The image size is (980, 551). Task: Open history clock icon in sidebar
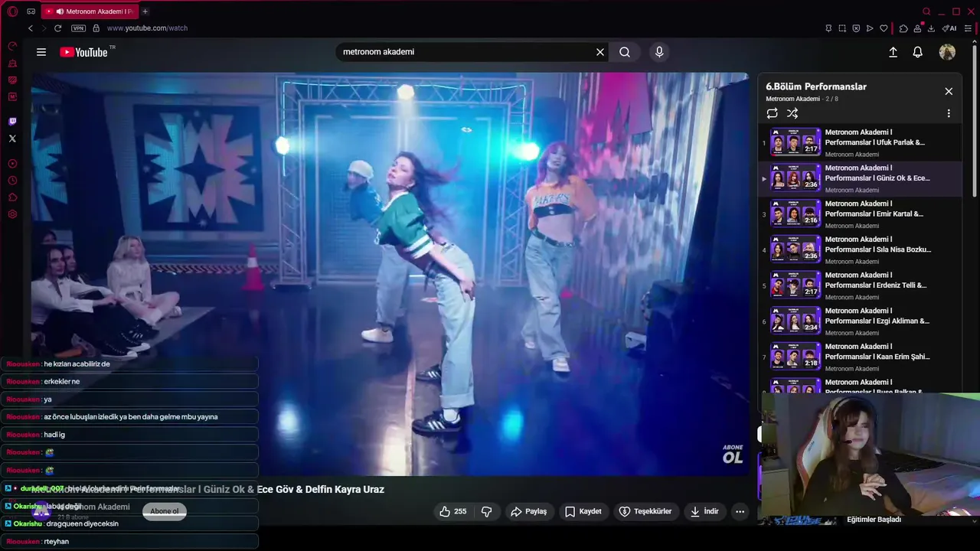click(12, 181)
